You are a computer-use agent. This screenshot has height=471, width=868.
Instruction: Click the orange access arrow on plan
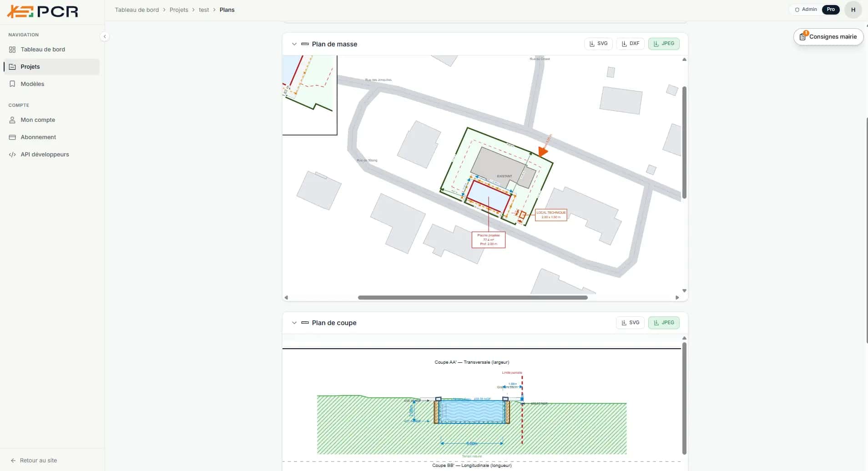click(543, 151)
